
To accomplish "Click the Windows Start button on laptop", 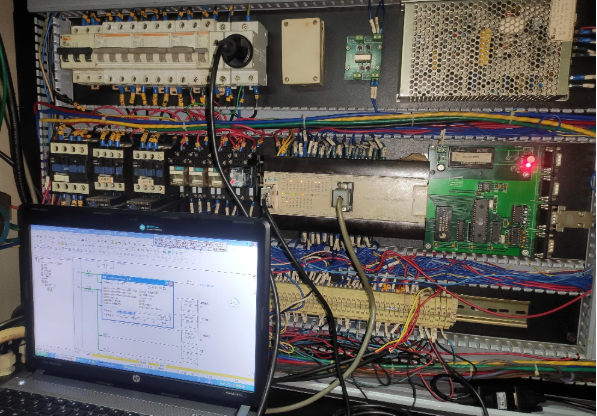I will point(42,354).
